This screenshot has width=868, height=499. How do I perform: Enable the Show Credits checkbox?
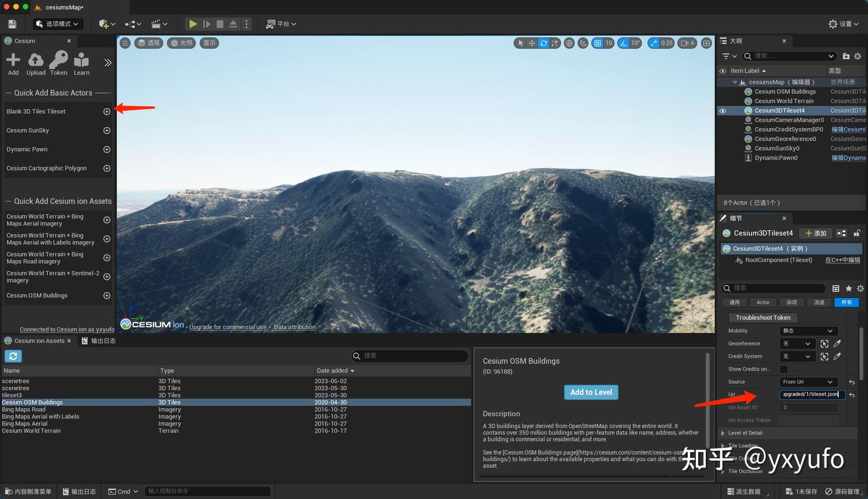coord(784,369)
